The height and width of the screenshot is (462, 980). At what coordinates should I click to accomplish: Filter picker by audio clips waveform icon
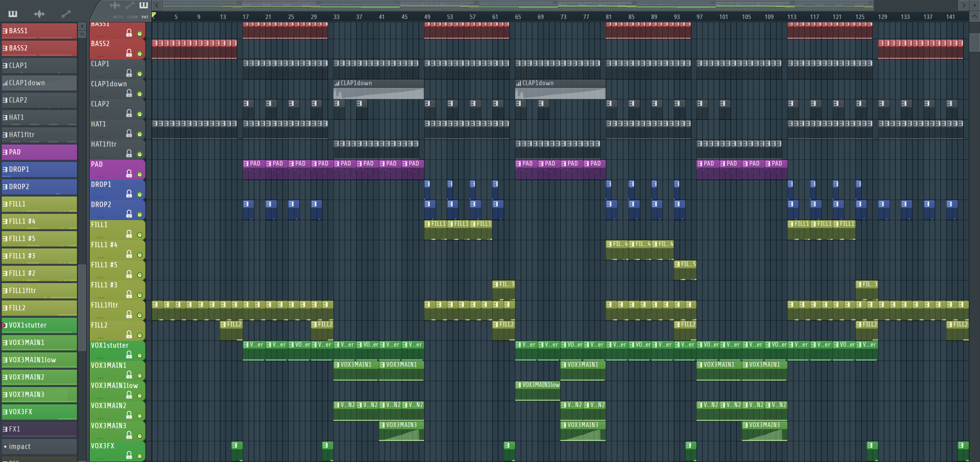coord(39,13)
